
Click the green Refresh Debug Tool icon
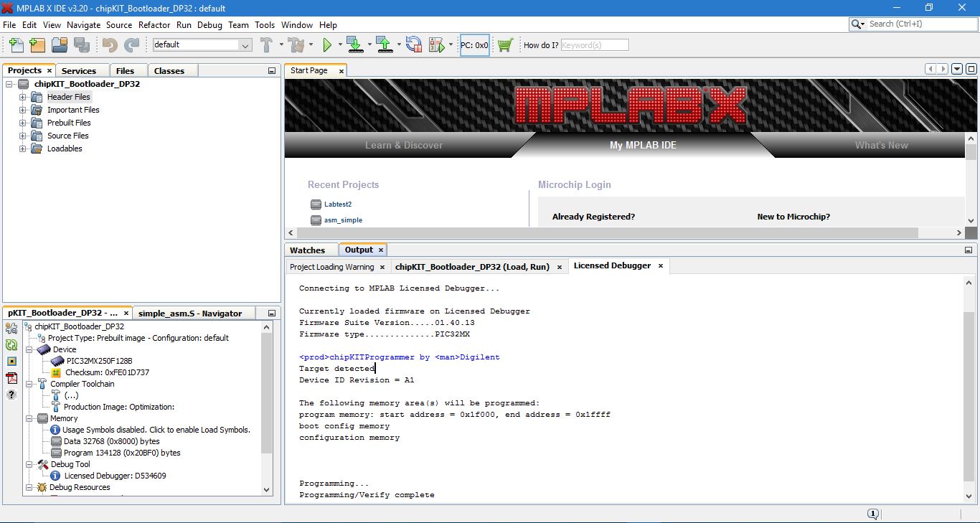click(x=11, y=345)
